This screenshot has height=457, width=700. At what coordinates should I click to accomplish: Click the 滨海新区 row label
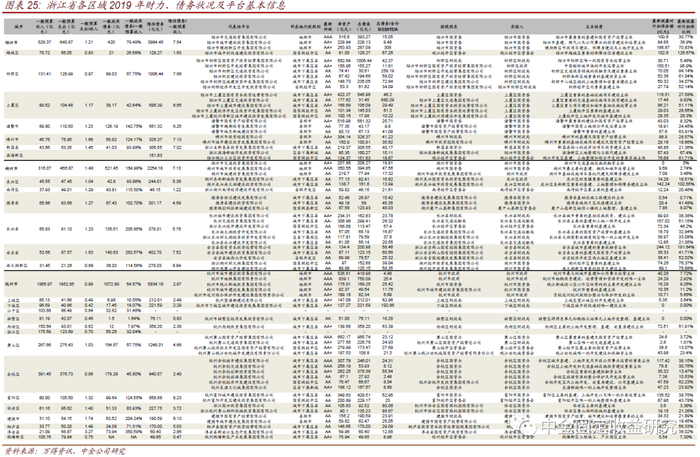pos(14,155)
